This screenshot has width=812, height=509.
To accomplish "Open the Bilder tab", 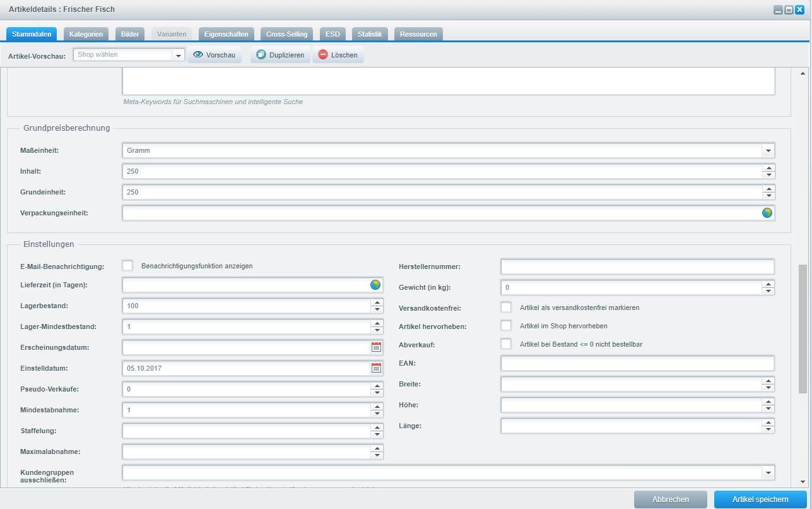I will tap(130, 34).
